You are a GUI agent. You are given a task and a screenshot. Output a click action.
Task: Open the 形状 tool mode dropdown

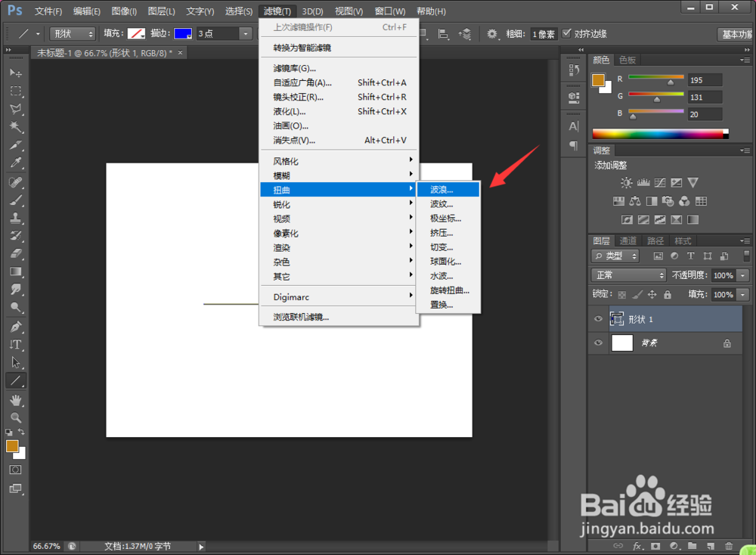point(73,34)
